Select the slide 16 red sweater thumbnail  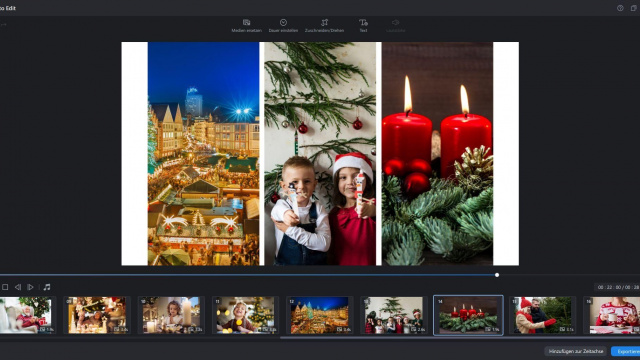pos(611,315)
